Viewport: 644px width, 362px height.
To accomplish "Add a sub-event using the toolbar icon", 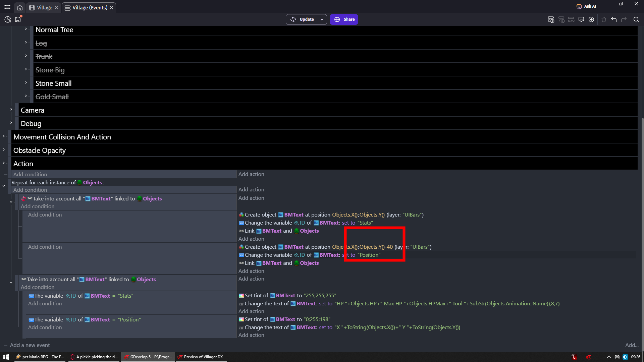I will [x=562, y=19].
